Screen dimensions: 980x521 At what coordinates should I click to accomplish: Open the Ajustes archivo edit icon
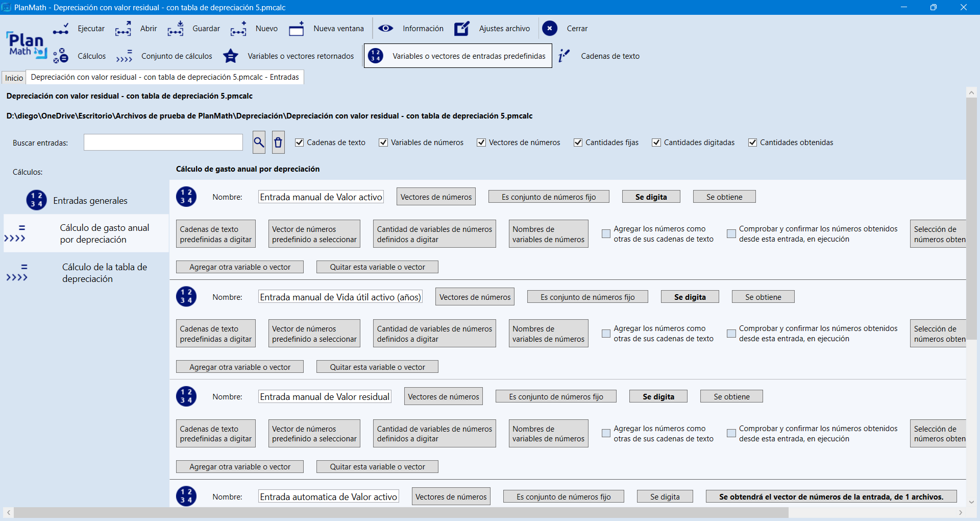coord(462,29)
